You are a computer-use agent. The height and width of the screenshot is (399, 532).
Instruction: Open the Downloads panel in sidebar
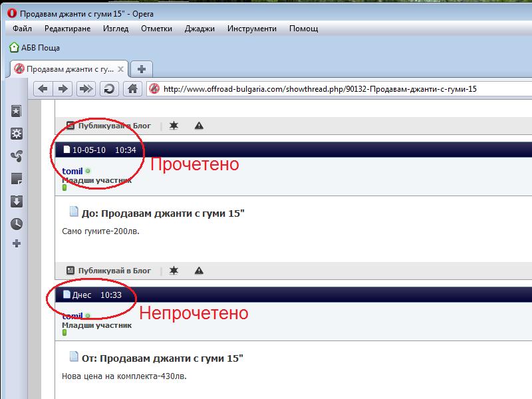16,201
